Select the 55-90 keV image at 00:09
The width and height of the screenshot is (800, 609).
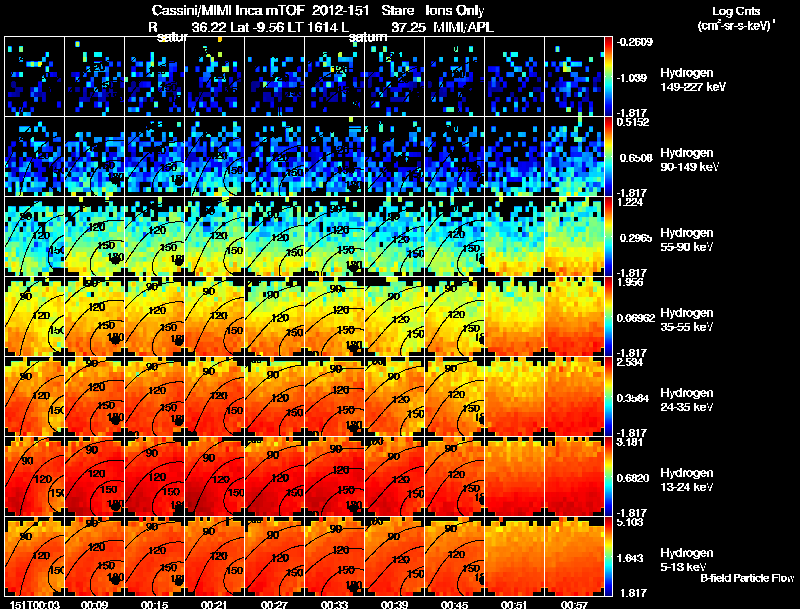coord(94,236)
